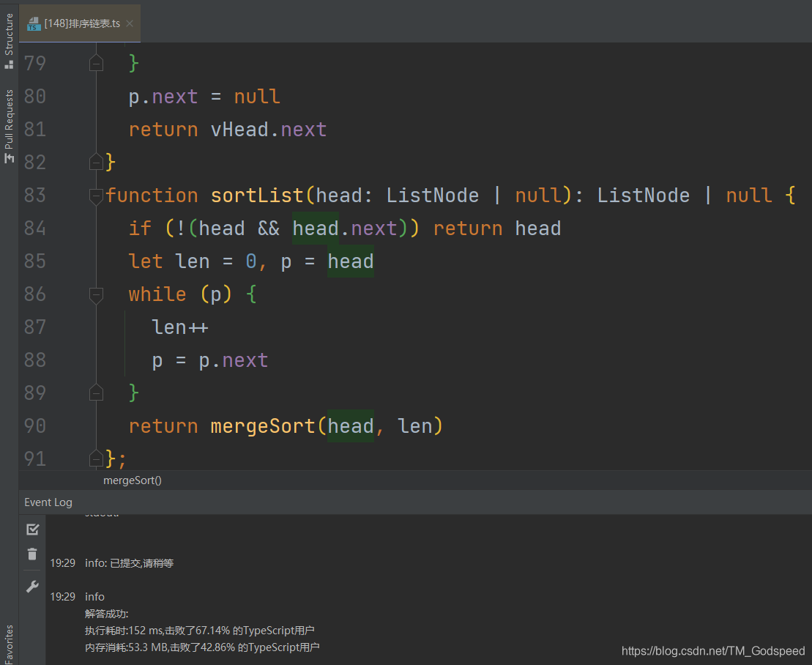Click line number 88 in gutter
This screenshot has height=665, width=812.
click(x=34, y=360)
